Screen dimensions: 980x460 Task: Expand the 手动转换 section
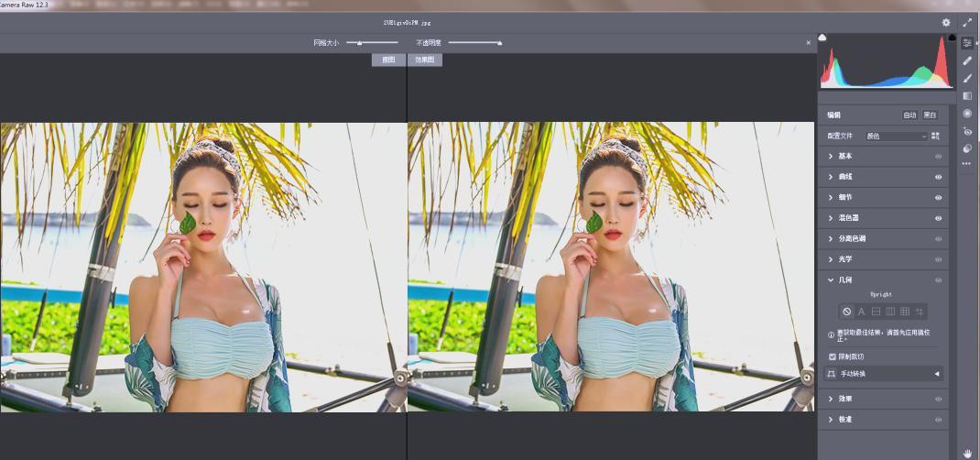pyautogui.click(x=936, y=374)
